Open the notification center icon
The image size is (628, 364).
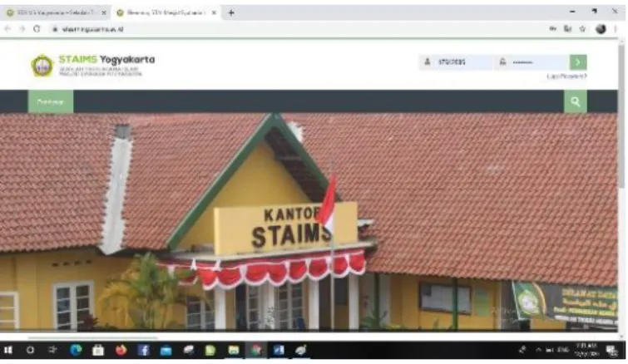point(611,351)
